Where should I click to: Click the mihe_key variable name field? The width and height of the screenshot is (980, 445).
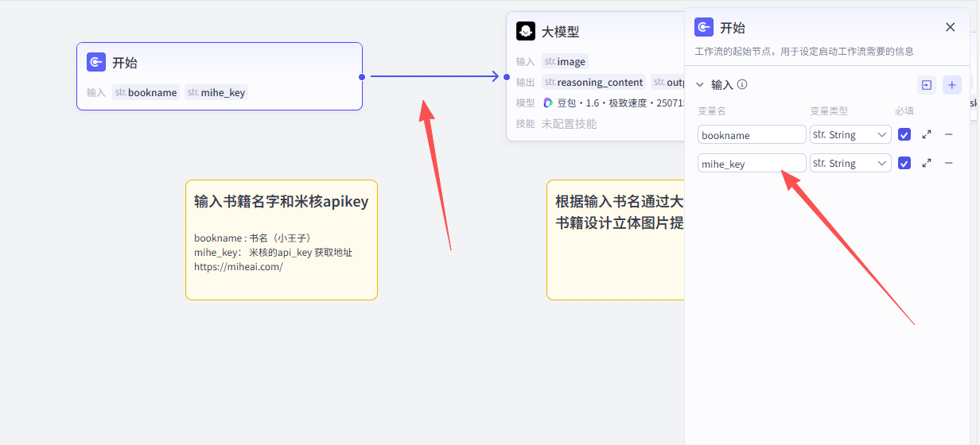pyautogui.click(x=751, y=164)
